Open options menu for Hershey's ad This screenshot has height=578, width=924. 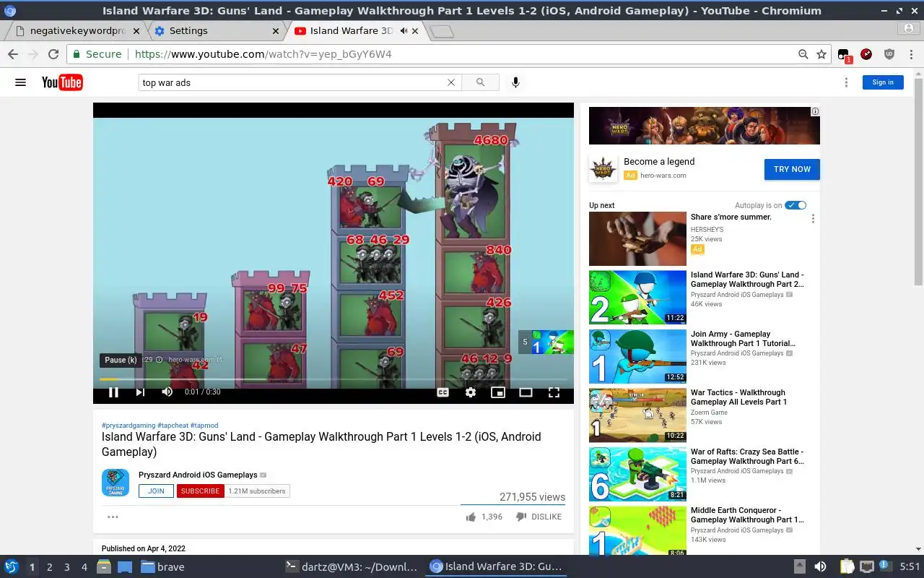(x=813, y=219)
